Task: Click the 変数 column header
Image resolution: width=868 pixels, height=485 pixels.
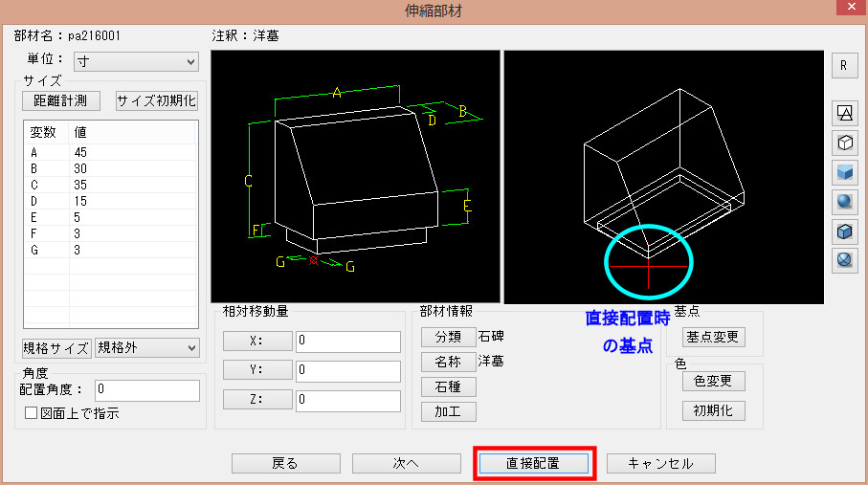Action: [x=47, y=132]
